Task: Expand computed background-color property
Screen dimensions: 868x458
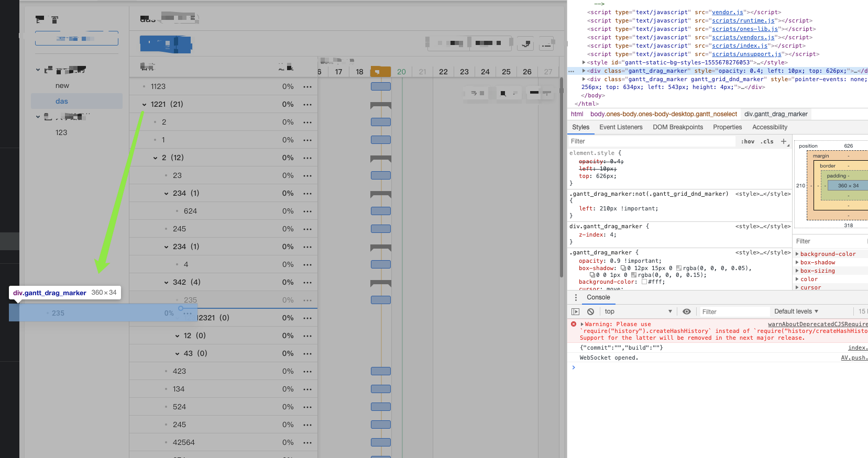Action: pyautogui.click(x=797, y=254)
